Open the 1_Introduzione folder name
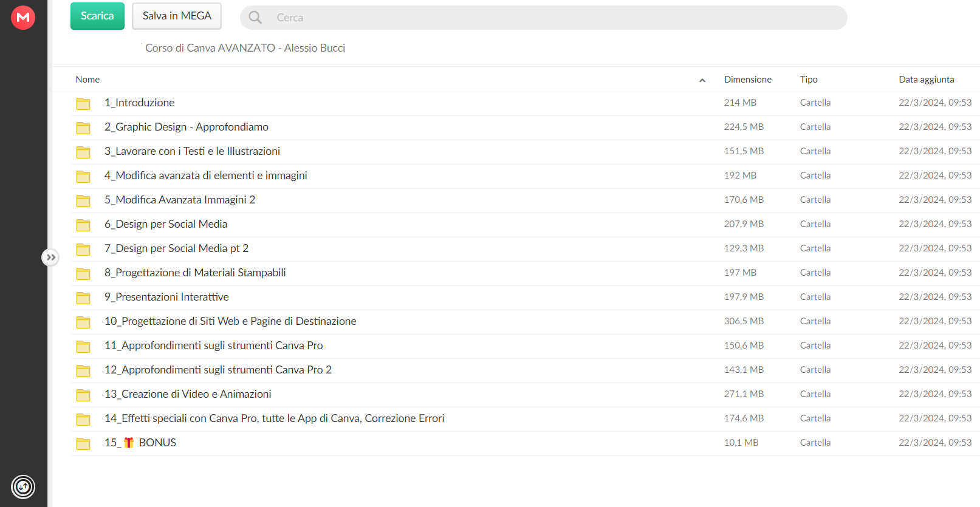Viewport: 980px width, 507px height. 139,103
